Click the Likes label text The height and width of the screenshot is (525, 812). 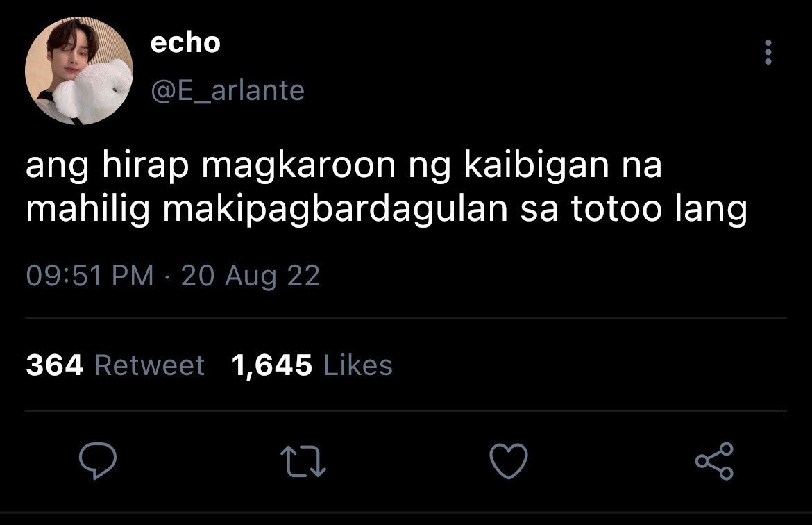point(358,365)
